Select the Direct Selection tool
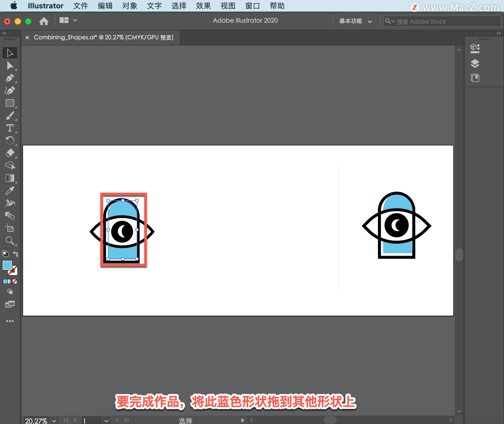Viewport: 504px width, 424px height. (x=10, y=66)
